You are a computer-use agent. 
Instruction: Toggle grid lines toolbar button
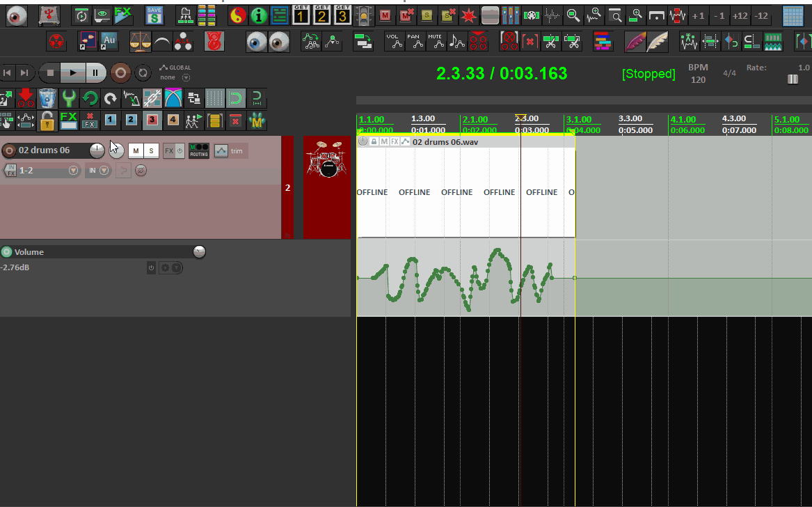(215, 98)
